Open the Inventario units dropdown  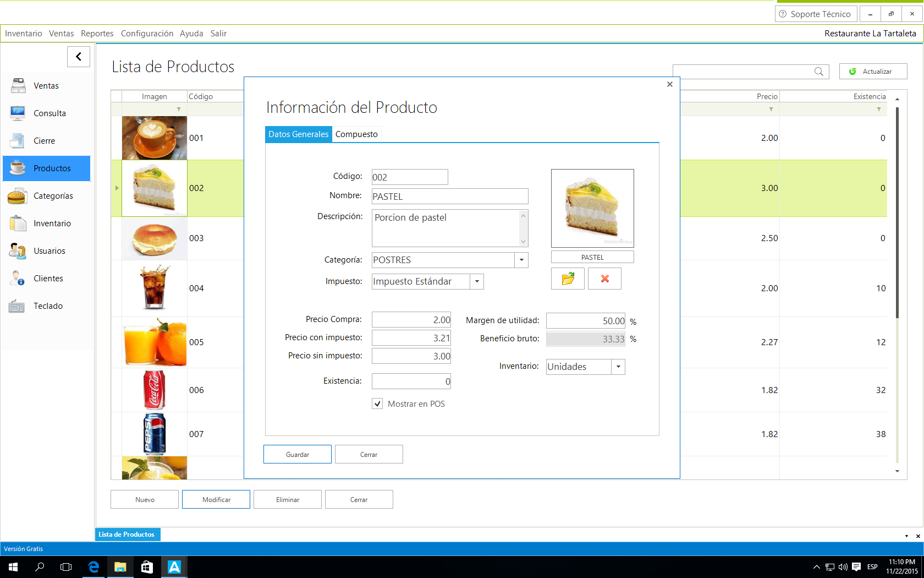pyautogui.click(x=618, y=367)
